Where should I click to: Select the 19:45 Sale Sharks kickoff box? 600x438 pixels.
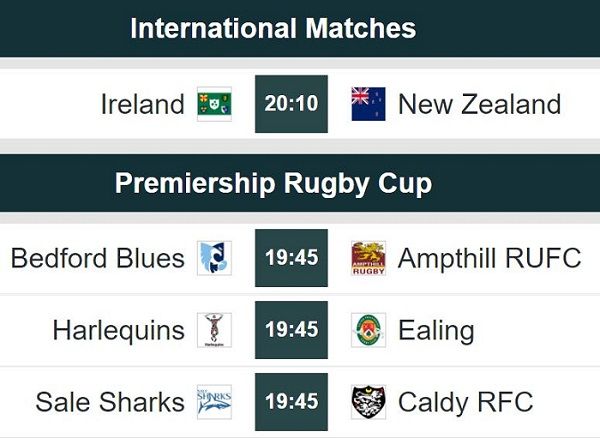click(x=292, y=402)
